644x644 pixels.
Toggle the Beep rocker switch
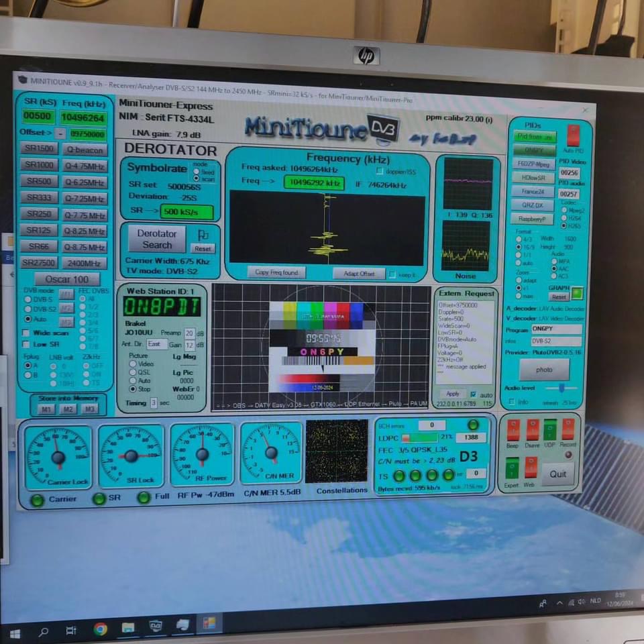pyautogui.click(x=513, y=429)
